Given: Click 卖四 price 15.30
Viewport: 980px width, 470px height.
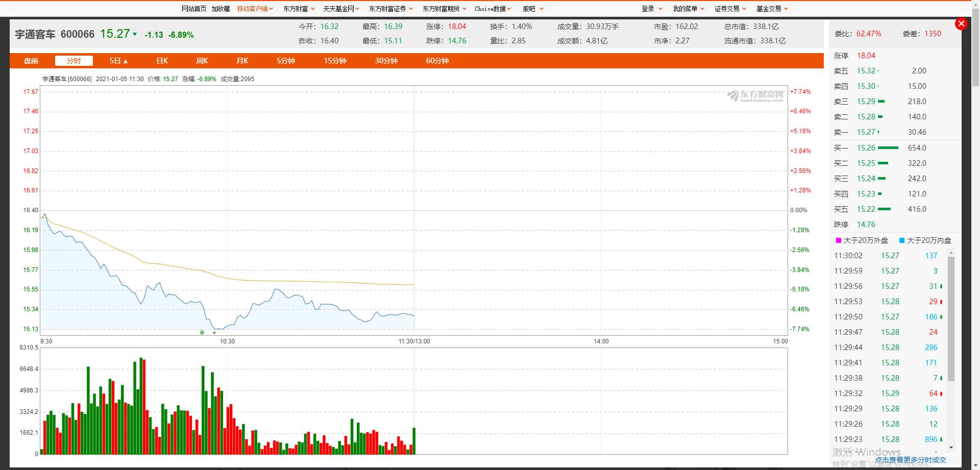Looking at the screenshot, I should [x=866, y=86].
